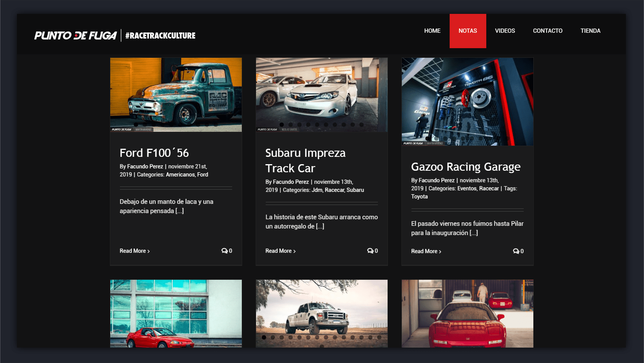This screenshot has width=644, height=363.
Task: Click author Facundo Perez on Subaru post
Action: 291,182
